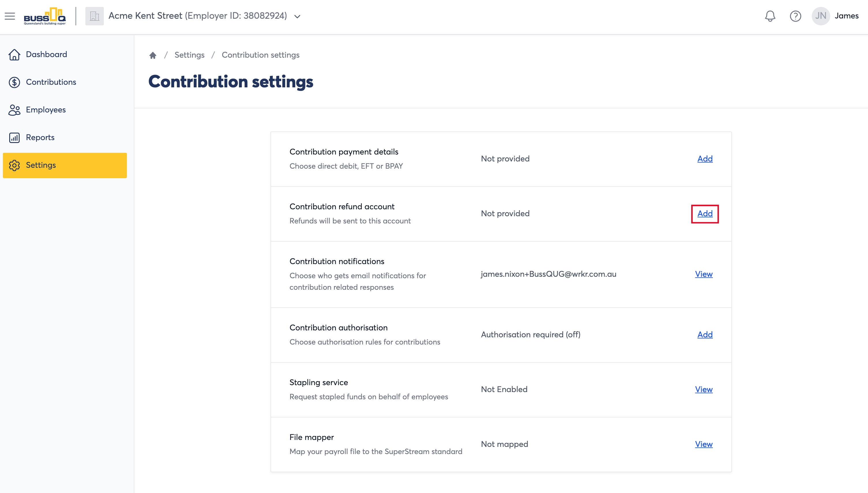The height and width of the screenshot is (493, 868).
Task: Click 'File mapper' title
Action: (x=311, y=437)
